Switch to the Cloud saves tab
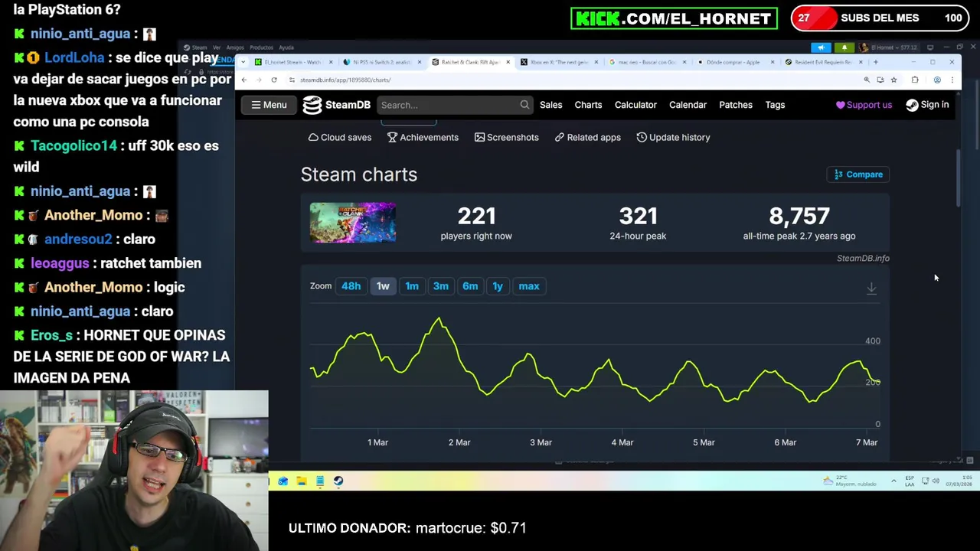 pyautogui.click(x=339, y=137)
